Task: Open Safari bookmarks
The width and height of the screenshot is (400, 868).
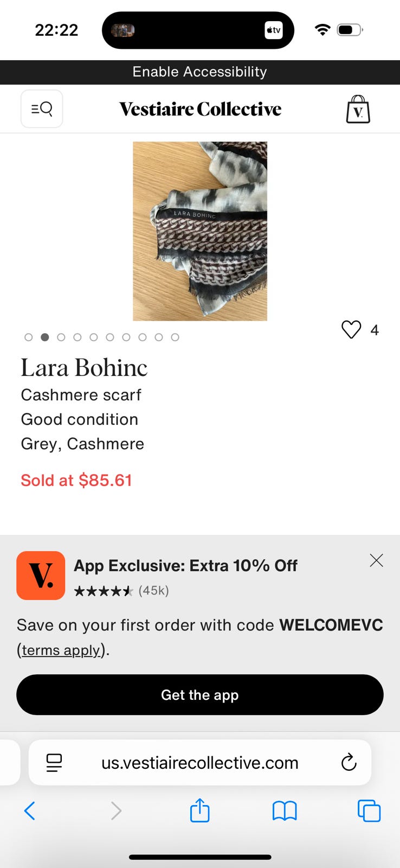Action: (284, 811)
